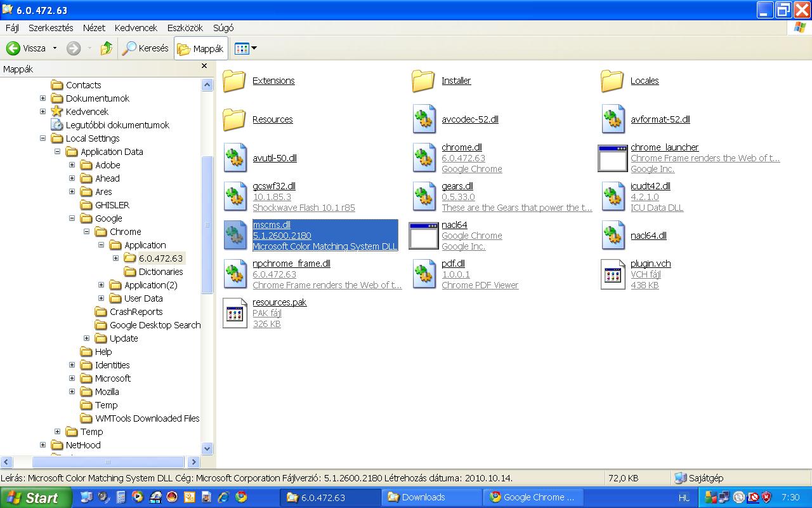This screenshot has height=508, width=812.
Task: Select Dictionaries in the folder tree
Action: (x=160, y=272)
